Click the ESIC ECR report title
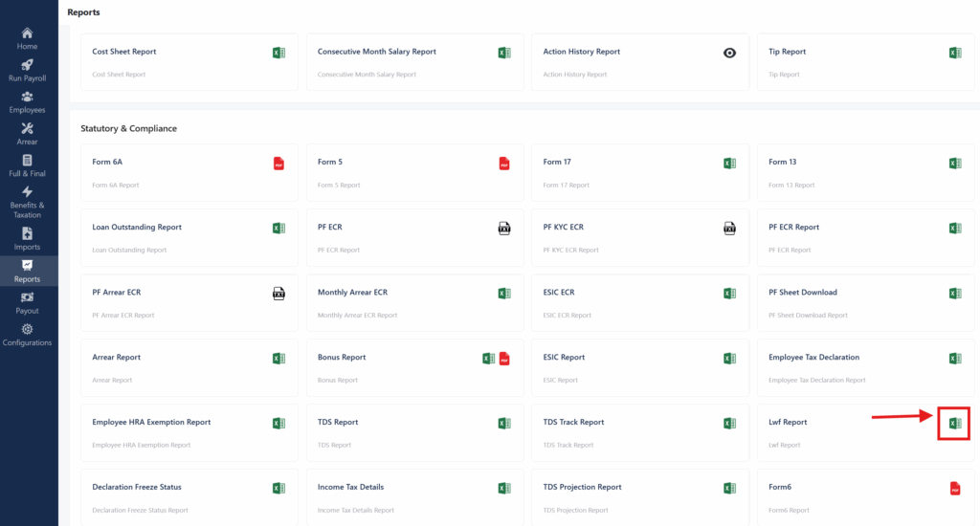Image resolution: width=980 pixels, height=526 pixels. coord(564,293)
